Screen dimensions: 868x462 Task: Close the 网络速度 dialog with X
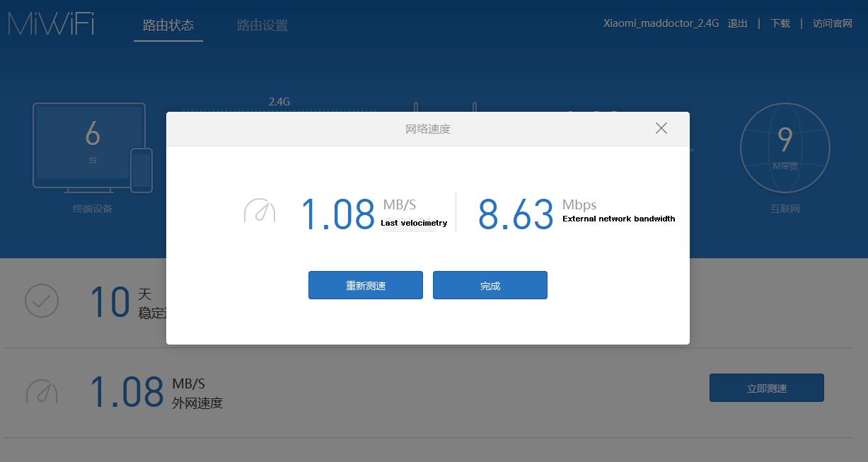pos(661,128)
